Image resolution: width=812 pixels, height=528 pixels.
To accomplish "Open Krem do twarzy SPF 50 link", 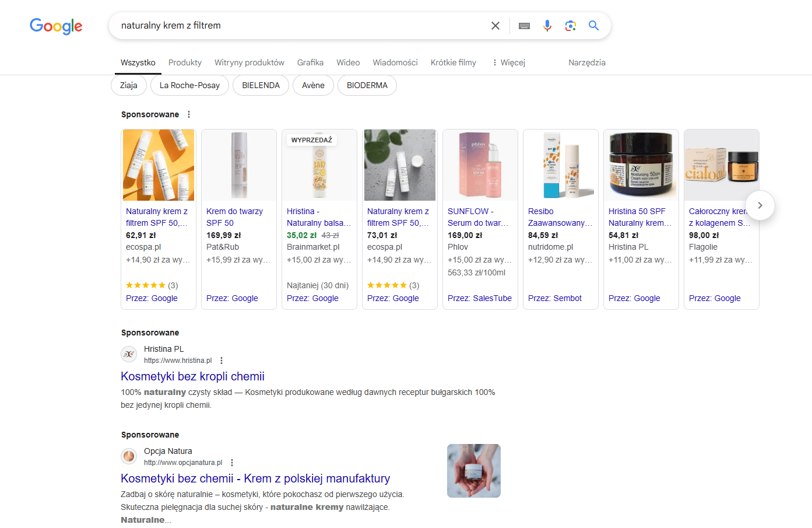I will [235, 217].
